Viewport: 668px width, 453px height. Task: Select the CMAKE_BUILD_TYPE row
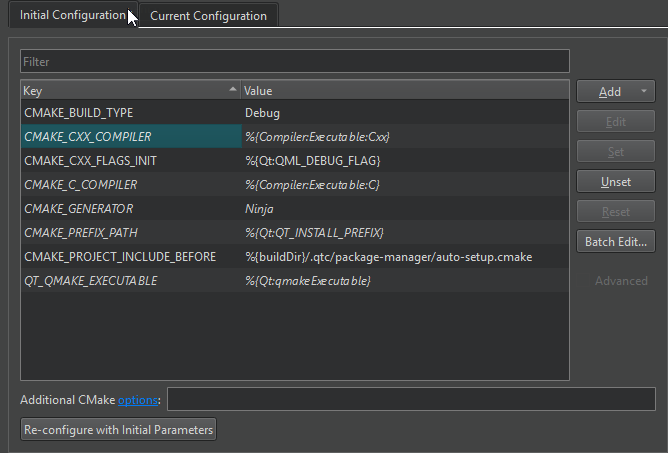pos(79,113)
